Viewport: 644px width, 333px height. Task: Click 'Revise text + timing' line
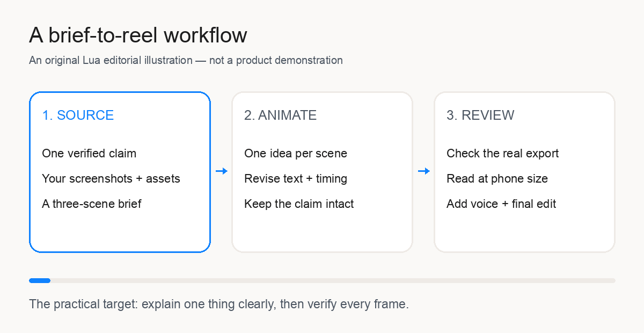pyautogui.click(x=296, y=179)
